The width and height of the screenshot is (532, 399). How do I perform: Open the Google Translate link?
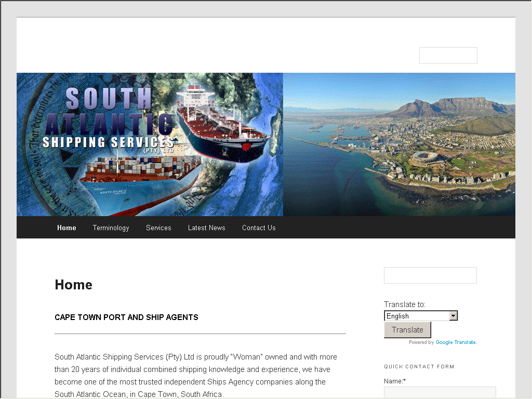pos(456,342)
